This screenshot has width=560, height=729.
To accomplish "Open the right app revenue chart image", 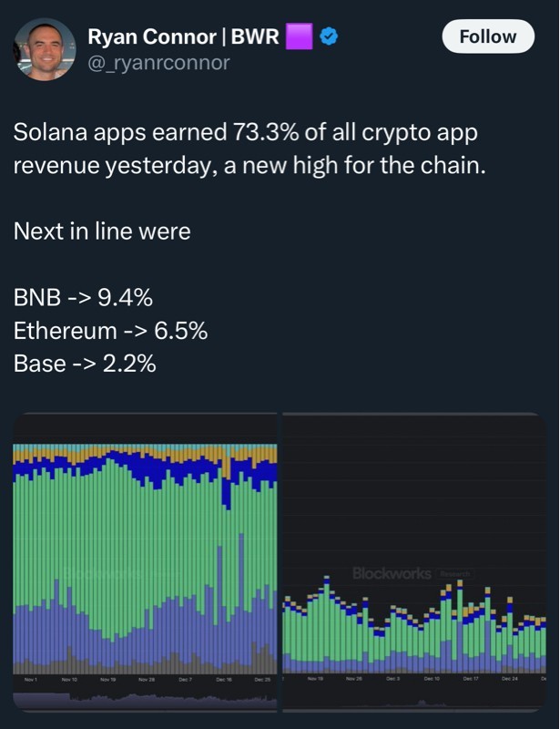I will click(414, 556).
